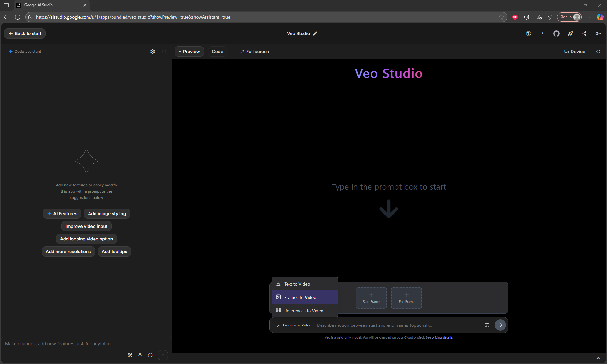Switch to the Code view
Viewport: 607px width, 364px height.
coord(217,52)
